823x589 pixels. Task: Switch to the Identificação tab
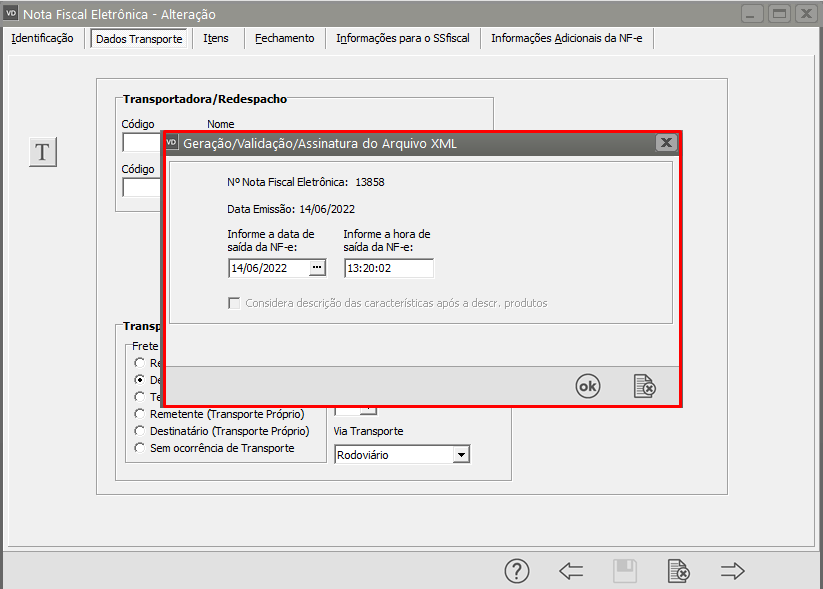(x=42, y=38)
